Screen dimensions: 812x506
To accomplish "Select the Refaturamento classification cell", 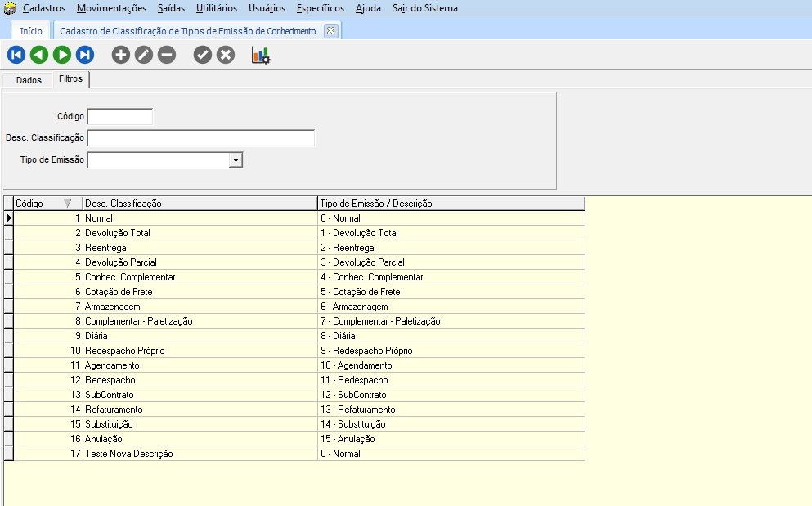I will click(200, 410).
